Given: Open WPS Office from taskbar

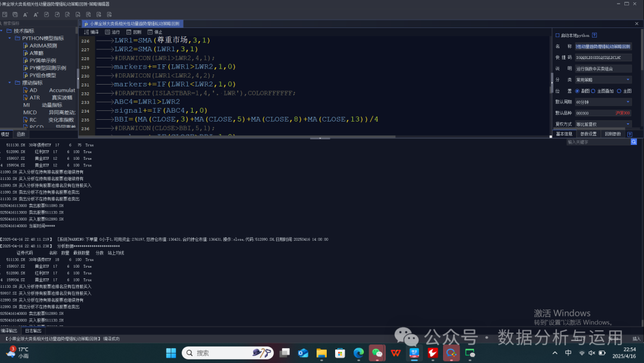Looking at the screenshot, I should coord(395,353).
